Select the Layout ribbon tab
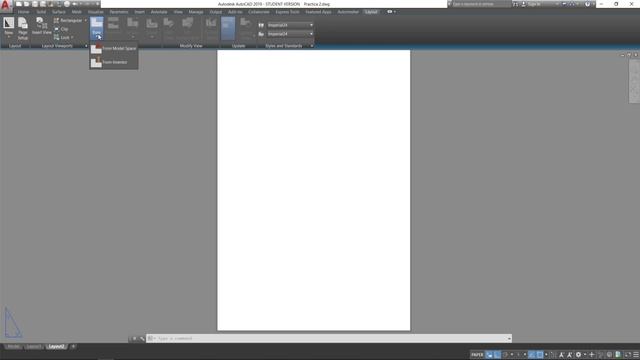Viewport: 640px width, 360px height. pos(371,12)
